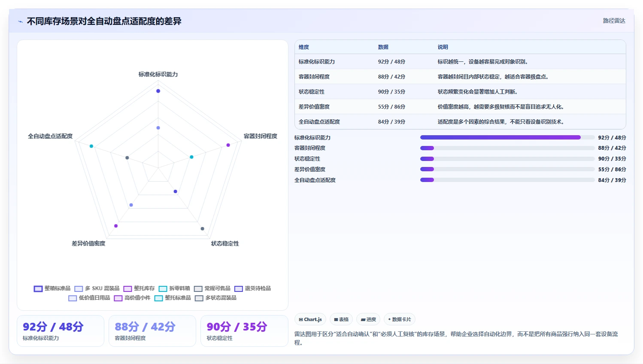Viewport: 643px width, 364px height.
Task: Select the dark indigo radar point on the 标准化标识能力 axis
Action: click(158, 91)
